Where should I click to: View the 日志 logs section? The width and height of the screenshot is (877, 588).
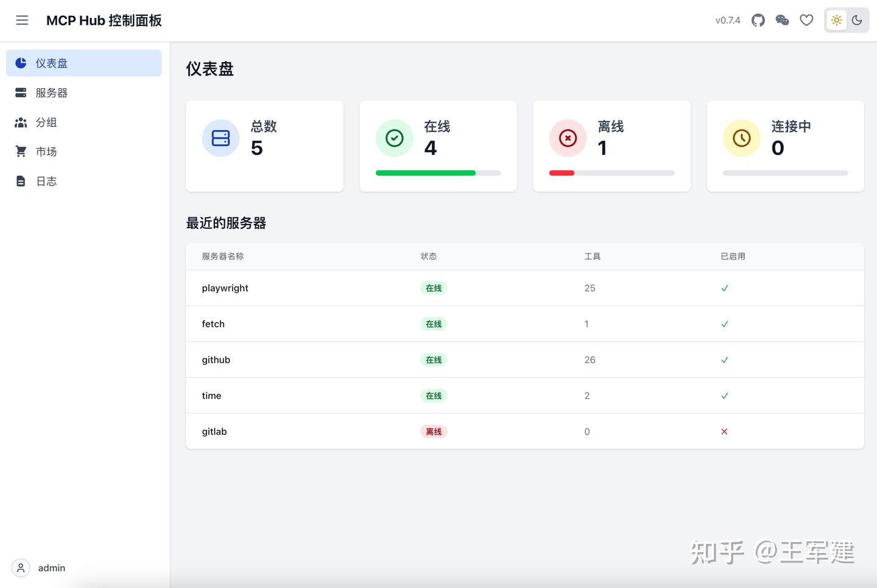pos(46,181)
